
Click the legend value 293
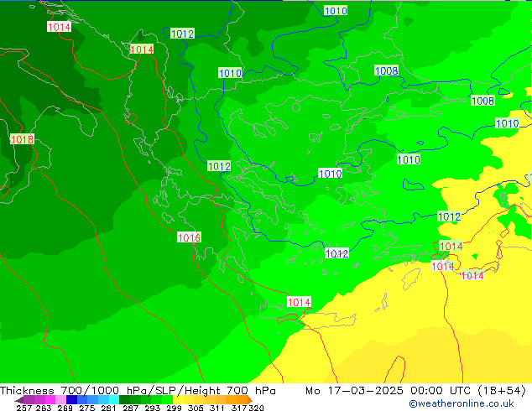tap(153, 408)
